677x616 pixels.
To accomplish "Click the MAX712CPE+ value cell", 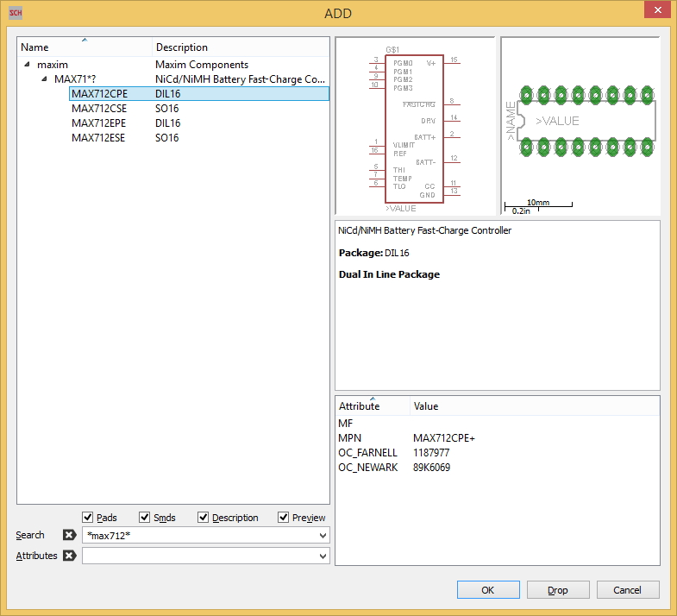I will 444,438.
